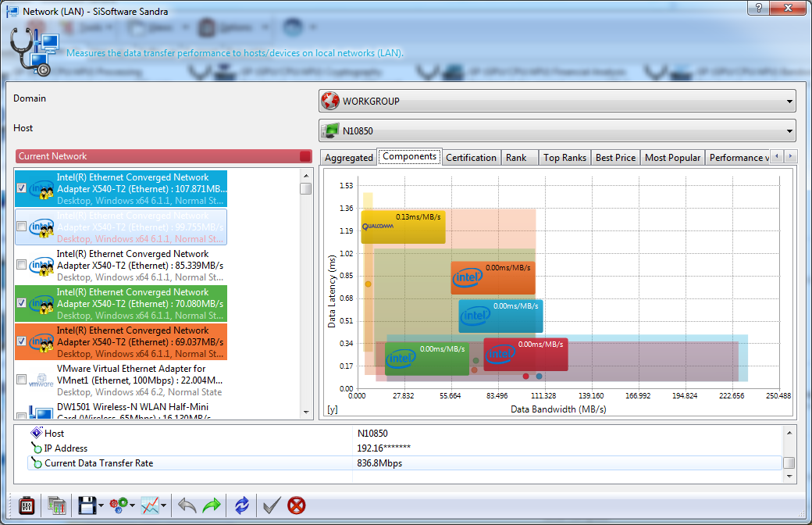Switch to the Best Price tab
This screenshot has width=812, height=525.
616,158
